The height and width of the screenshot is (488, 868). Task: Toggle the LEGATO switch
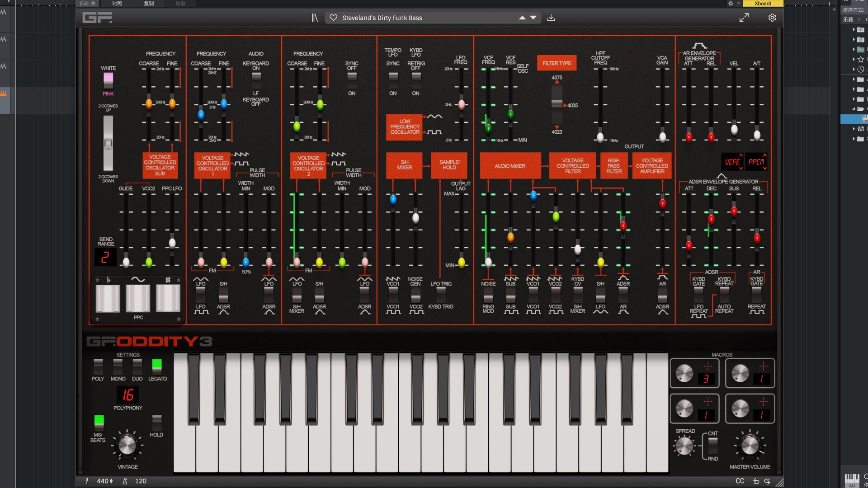pos(157,366)
